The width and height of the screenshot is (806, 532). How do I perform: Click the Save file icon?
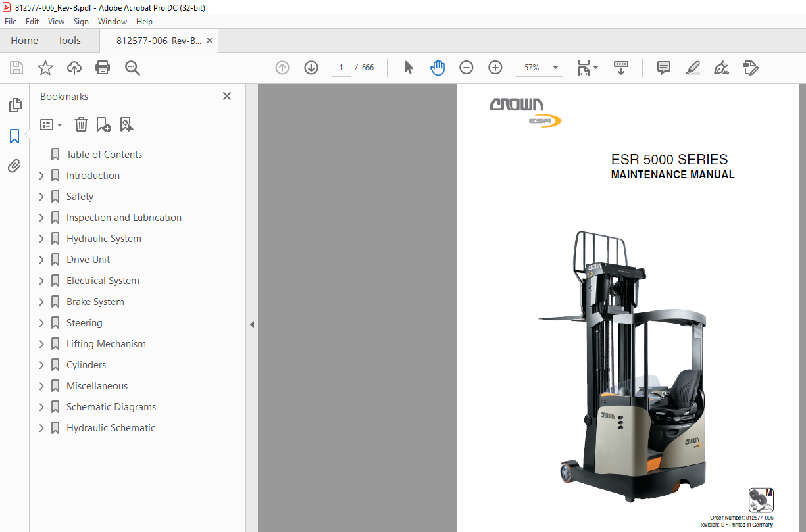tap(16, 68)
